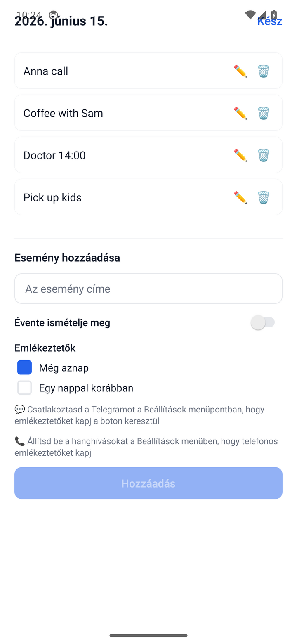Open the Anna call event row
Screen dimensions: 297x644
(x=148, y=71)
